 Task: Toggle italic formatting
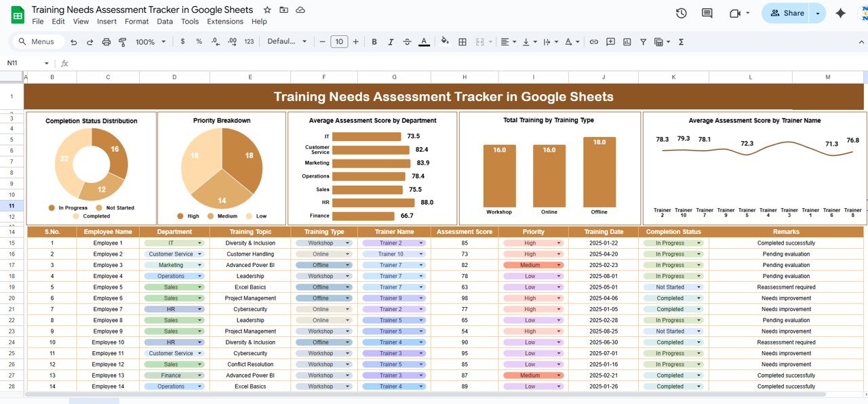[x=391, y=42]
